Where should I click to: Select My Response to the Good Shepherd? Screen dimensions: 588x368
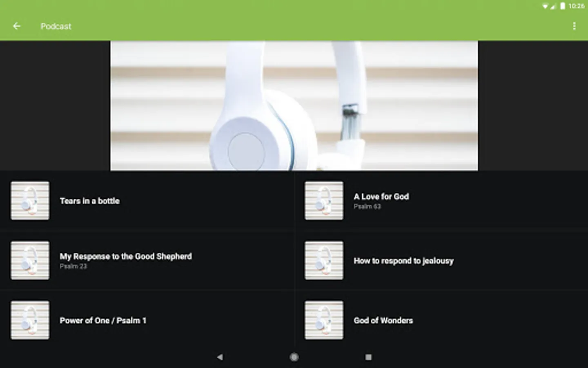[x=126, y=256]
